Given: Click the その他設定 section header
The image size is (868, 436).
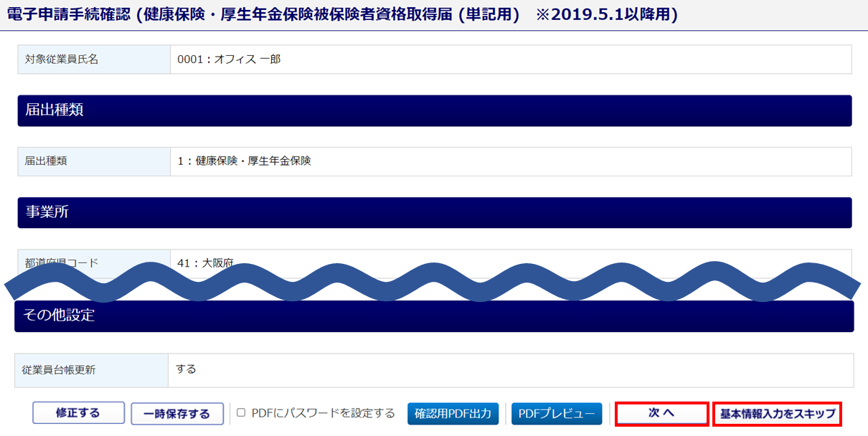Looking at the screenshot, I should [434, 316].
